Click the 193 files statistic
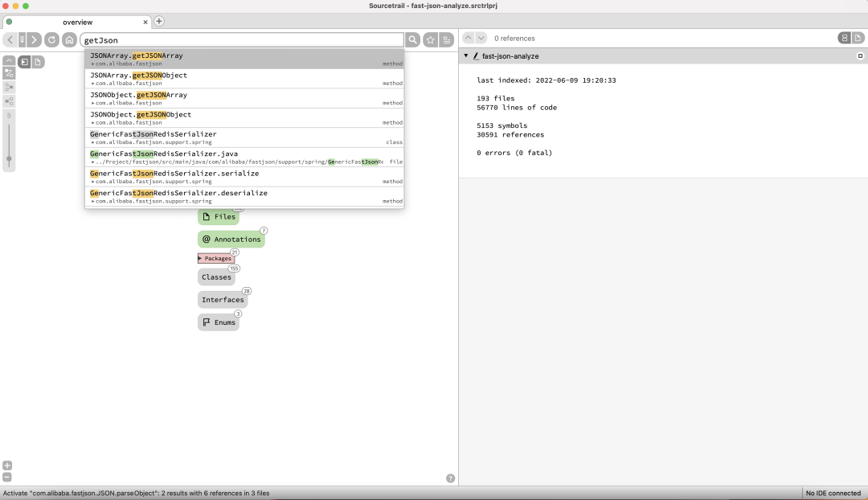Viewport: 868px width, 500px height. click(495, 99)
